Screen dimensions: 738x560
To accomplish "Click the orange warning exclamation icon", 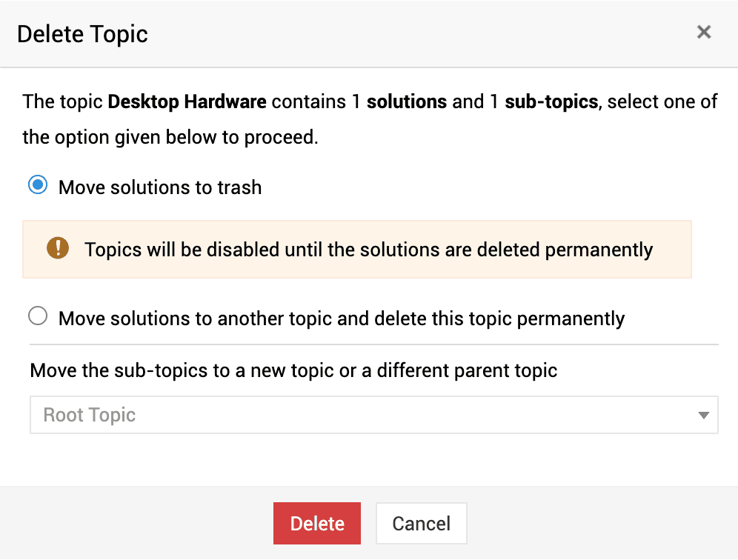I will click(x=58, y=248).
